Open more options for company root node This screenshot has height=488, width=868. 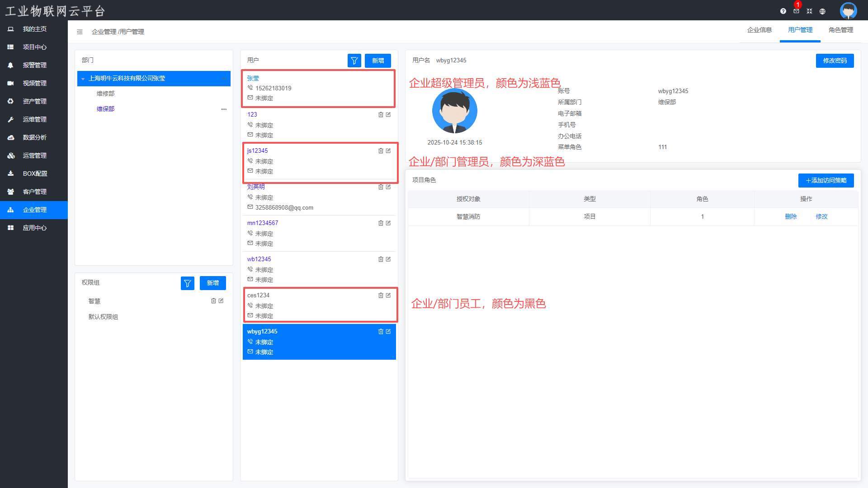coord(224,79)
